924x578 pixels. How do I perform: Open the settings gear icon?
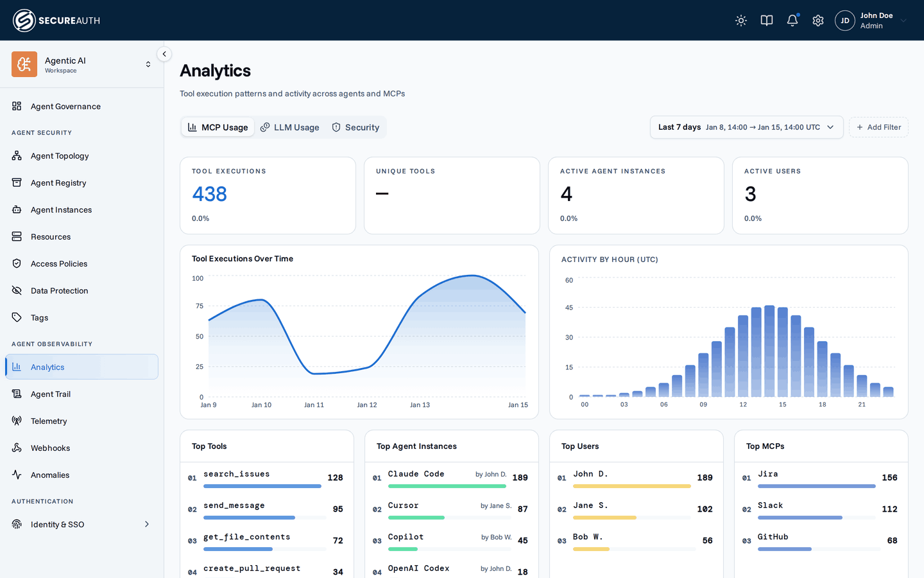[x=818, y=21]
